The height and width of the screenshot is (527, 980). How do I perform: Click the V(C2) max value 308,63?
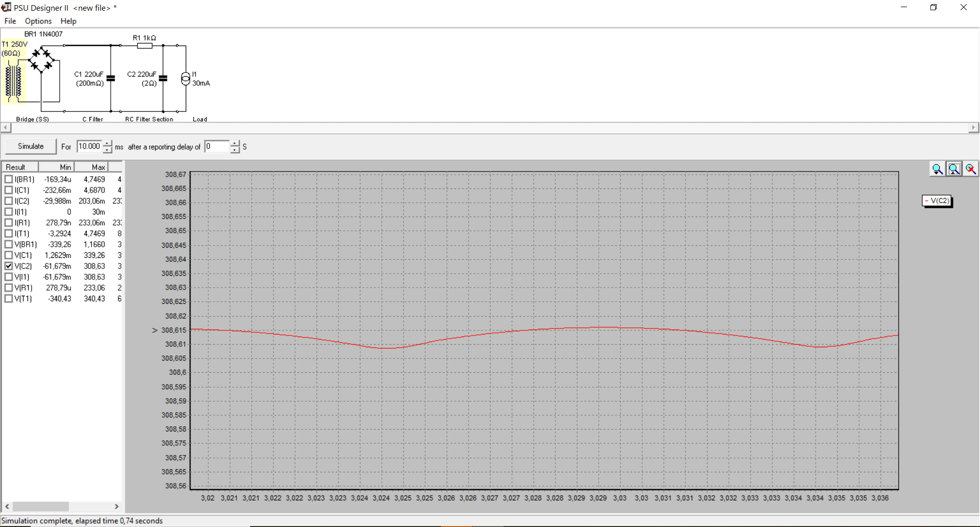pos(94,266)
